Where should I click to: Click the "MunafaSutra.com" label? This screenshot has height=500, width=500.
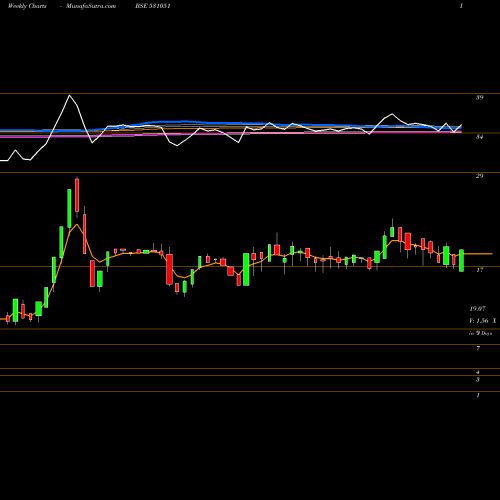coord(91,6)
